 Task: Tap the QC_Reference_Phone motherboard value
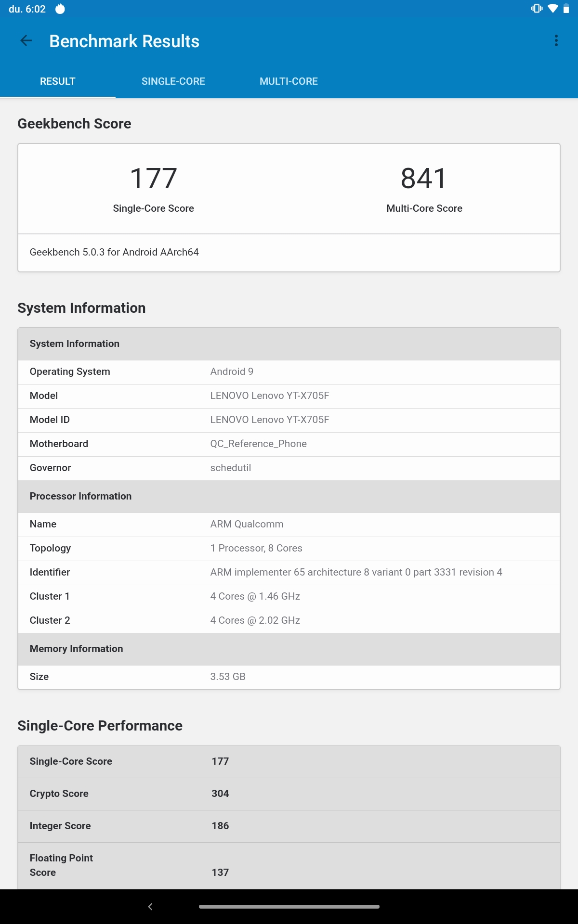point(259,444)
